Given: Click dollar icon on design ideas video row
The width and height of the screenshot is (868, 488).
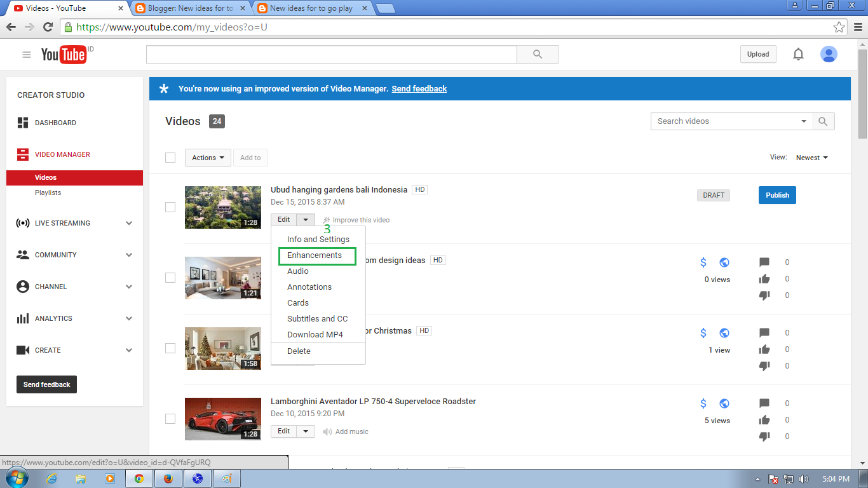Looking at the screenshot, I should pos(703,262).
